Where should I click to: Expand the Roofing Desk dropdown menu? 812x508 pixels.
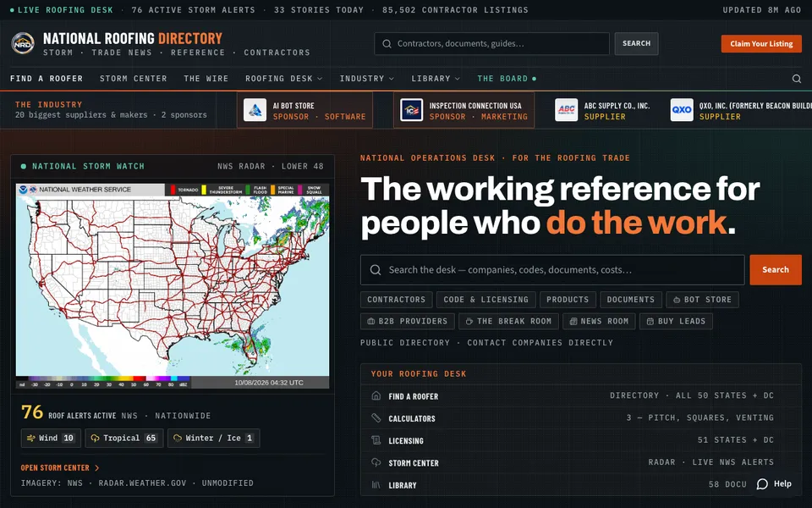point(284,79)
